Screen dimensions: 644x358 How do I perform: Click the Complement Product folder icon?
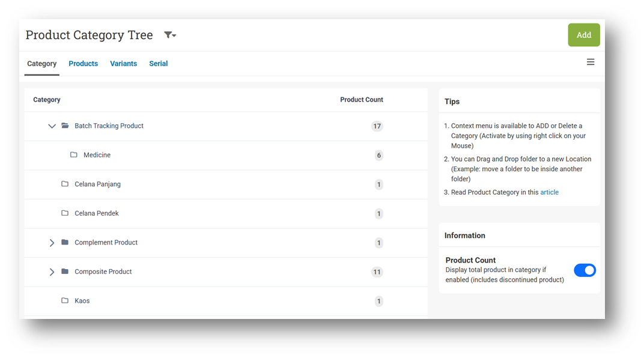65,243
